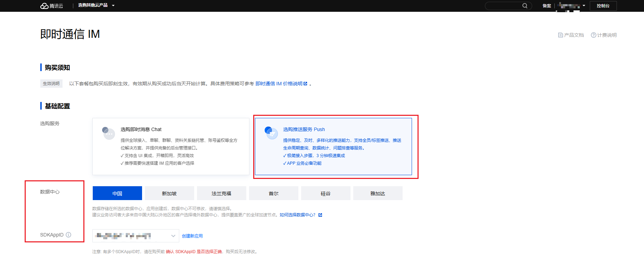Image resolution: width=644 pixels, height=267 pixels.
Task: Click the 即时通信 IM page title
Action: pyautogui.click(x=70, y=34)
